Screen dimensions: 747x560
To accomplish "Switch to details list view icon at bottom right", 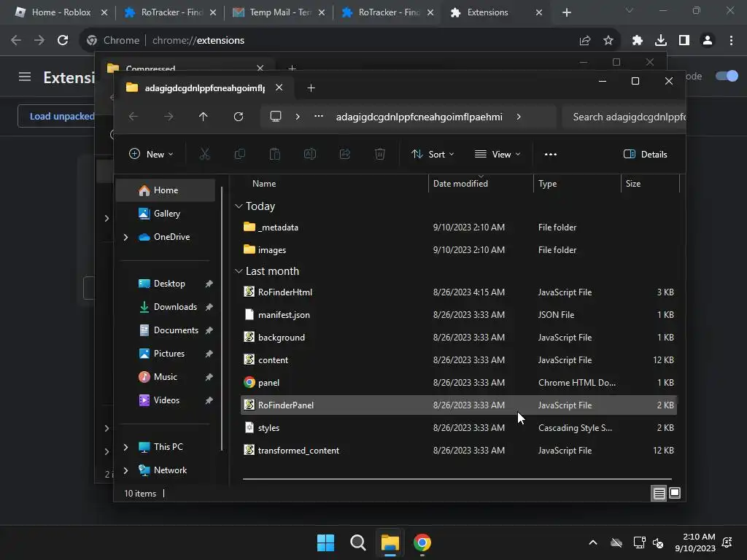I will tap(659, 494).
